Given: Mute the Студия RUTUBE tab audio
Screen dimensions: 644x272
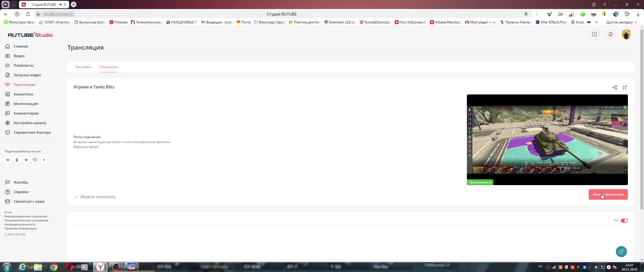Looking at the screenshot, I should click(x=60, y=5).
